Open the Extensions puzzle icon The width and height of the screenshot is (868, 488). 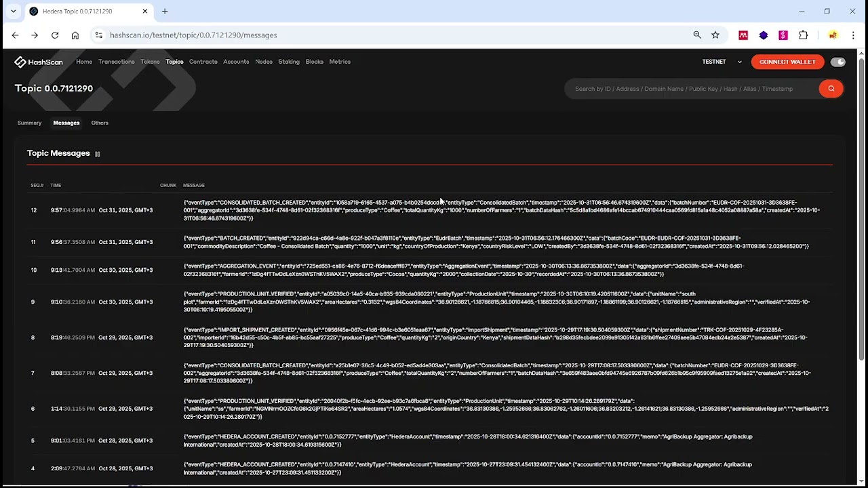pyautogui.click(x=804, y=35)
